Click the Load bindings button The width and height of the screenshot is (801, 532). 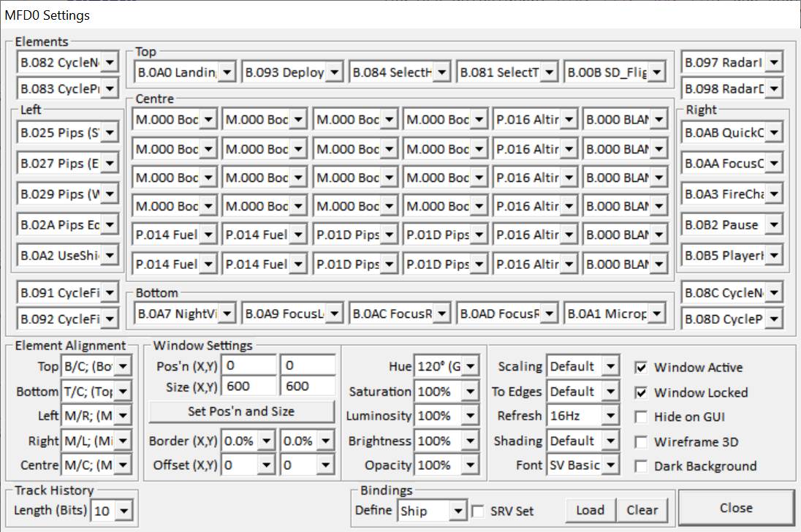590,511
